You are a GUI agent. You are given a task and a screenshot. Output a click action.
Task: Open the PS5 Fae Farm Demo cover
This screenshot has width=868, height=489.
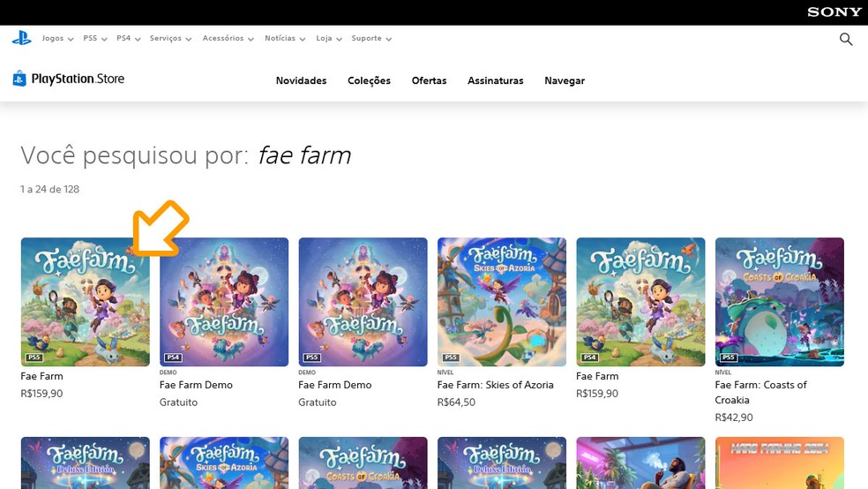[363, 302]
